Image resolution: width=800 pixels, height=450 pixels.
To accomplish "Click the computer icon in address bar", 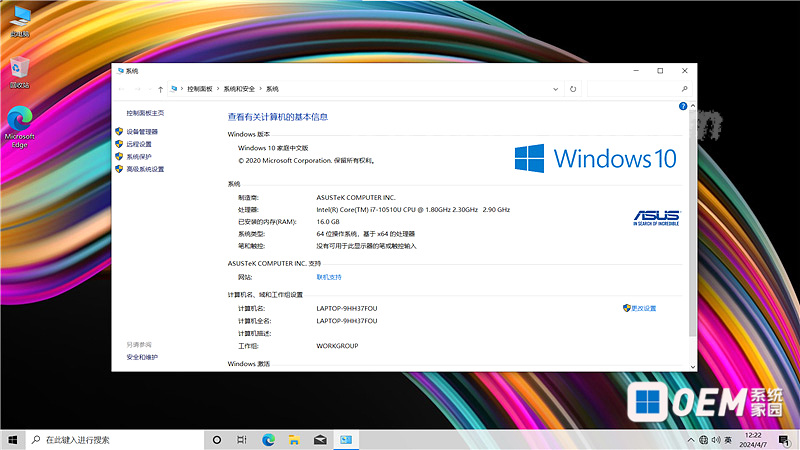I will [x=174, y=89].
